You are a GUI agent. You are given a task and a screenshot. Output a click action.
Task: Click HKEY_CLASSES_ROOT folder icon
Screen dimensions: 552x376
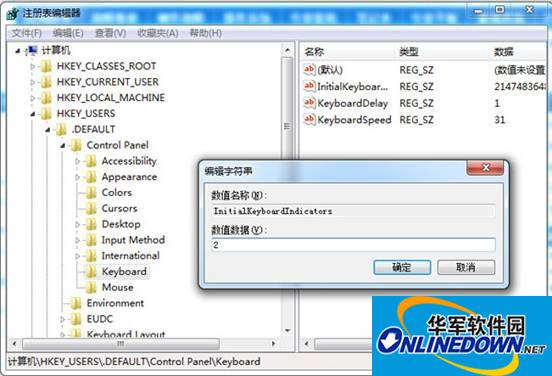tap(46, 66)
